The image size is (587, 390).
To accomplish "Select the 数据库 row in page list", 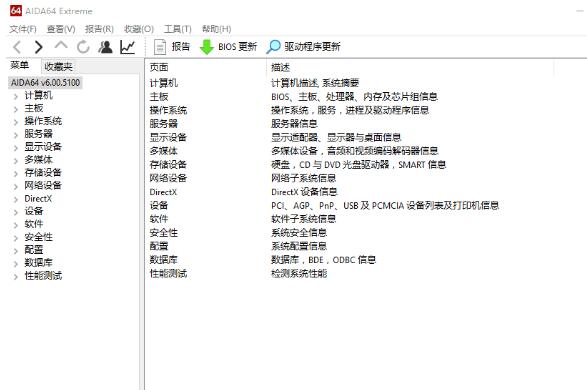I will (164, 260).
